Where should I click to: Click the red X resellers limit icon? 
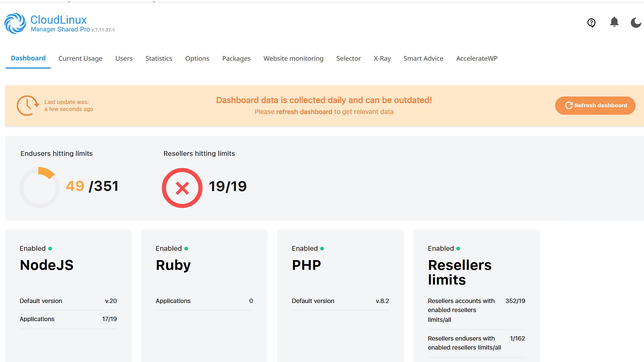click(x=182, y=188)
